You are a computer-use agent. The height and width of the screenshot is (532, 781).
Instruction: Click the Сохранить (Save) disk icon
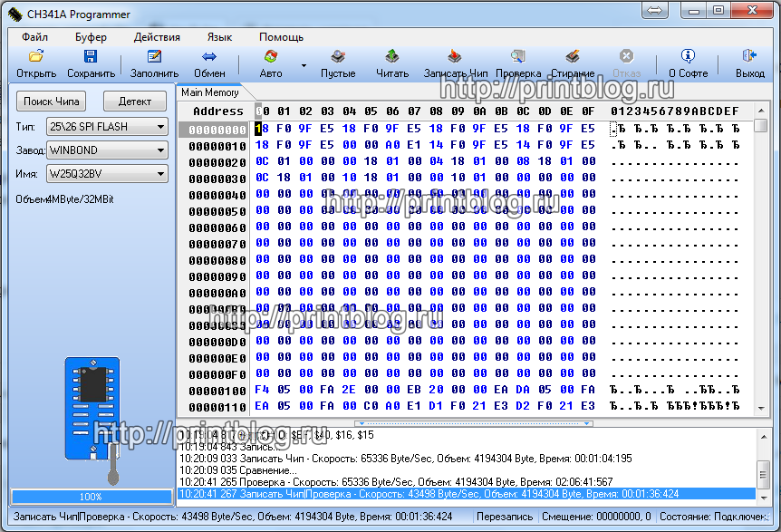tap(91, 57)
